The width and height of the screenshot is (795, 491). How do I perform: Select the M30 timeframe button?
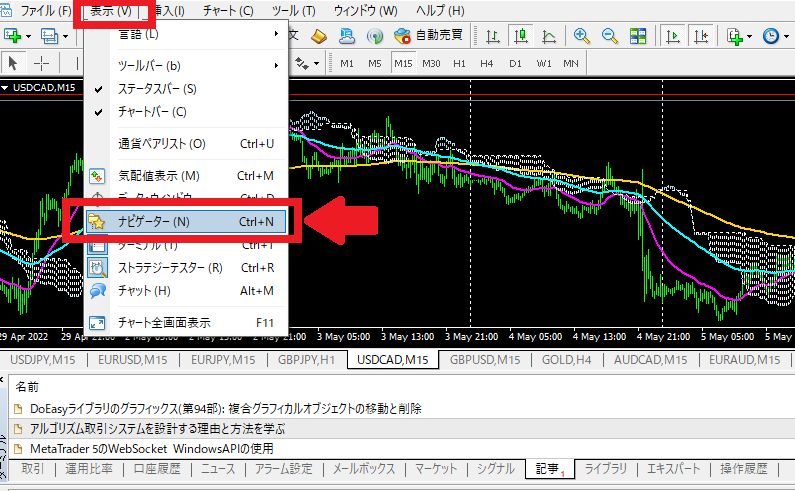[x=431, y=63]
